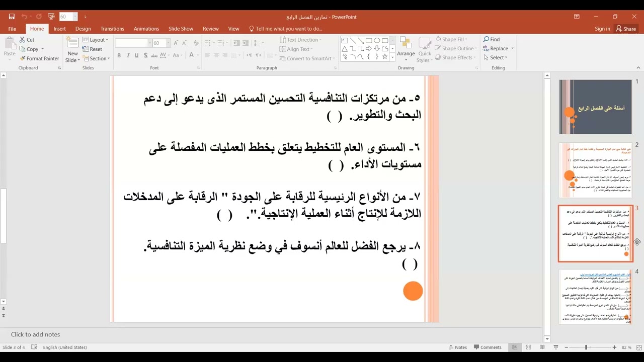
Task: Click the Shape Fill button
Action: 451,39
